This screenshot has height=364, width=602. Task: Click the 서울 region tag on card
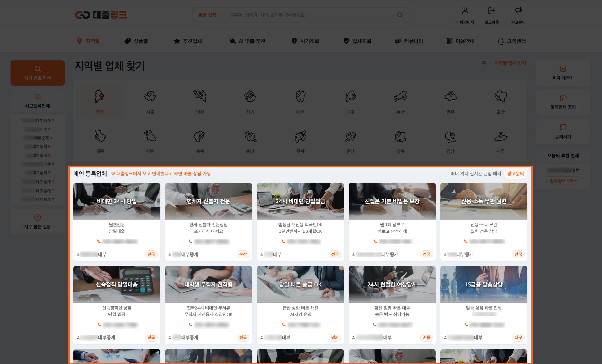point(426,338)
